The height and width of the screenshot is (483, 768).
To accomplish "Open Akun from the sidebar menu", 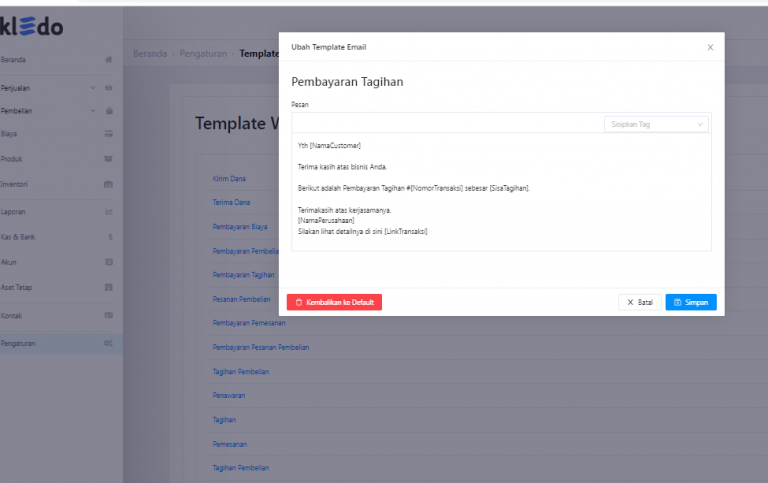I will click(9, 262).
